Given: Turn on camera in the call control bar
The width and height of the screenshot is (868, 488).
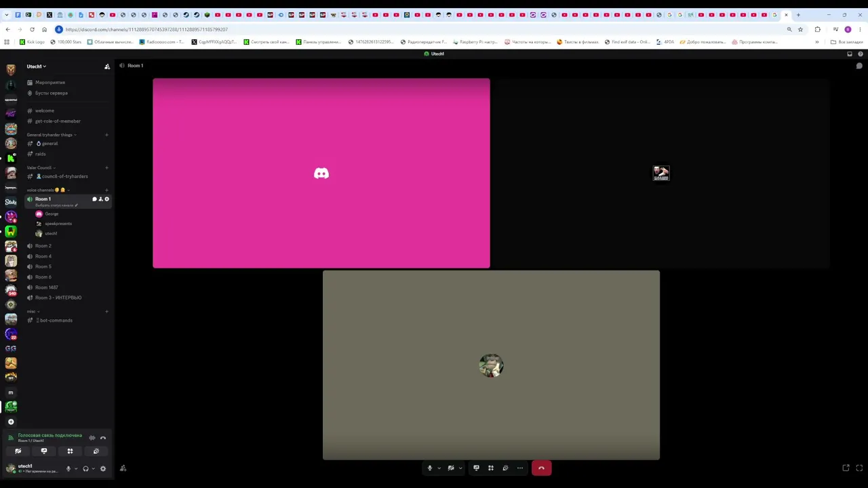Looking at the screenshot, I should click(450, 468).
